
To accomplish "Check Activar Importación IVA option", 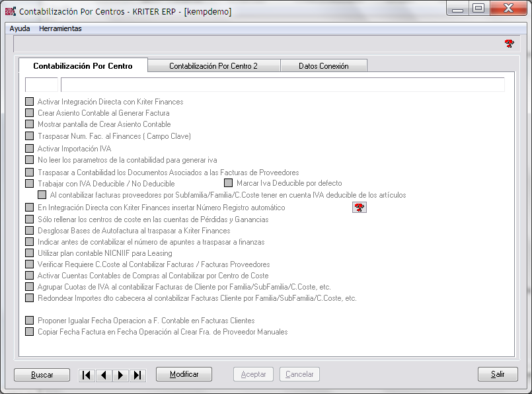I will [x=29, y=149].
